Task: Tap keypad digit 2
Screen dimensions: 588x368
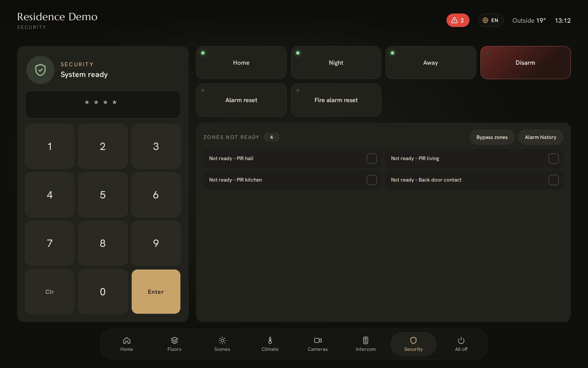Action: pos(103,146)
